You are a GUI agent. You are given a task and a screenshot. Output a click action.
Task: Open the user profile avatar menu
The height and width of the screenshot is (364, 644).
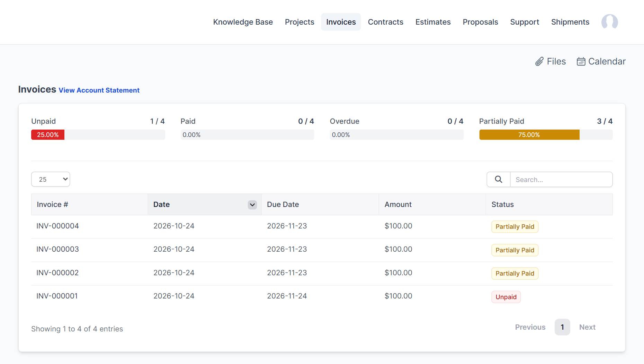609,22
